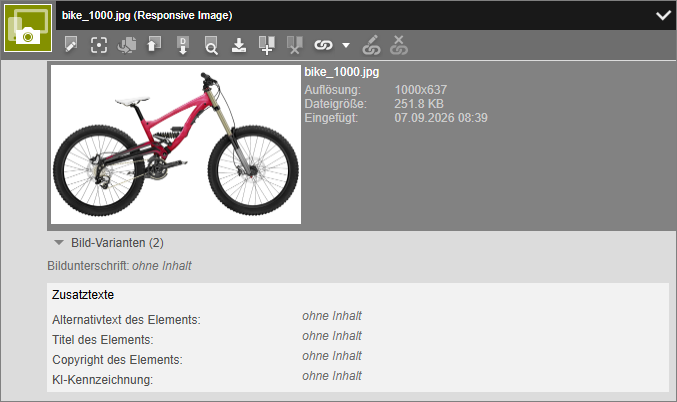Open the link dropdown arrow
Viewport: 677px width, 402px height.
(346, 45)
